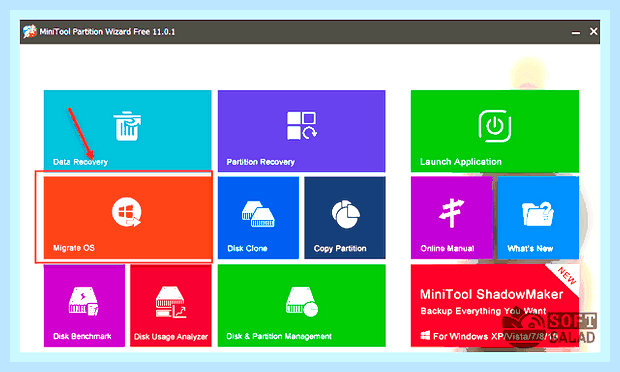Click the "Disk Benchmark" label
Viewport: 620px width, 372px height.
click(x=82, y=336)
